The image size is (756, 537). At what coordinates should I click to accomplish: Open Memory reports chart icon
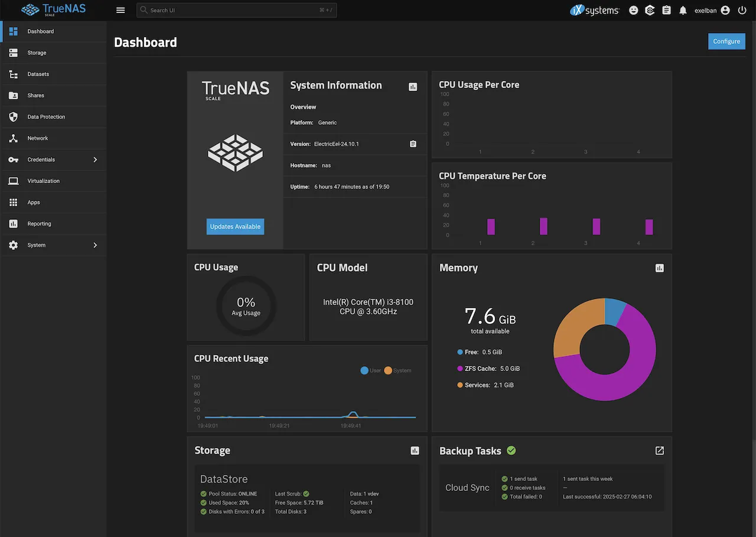point(660,268)
